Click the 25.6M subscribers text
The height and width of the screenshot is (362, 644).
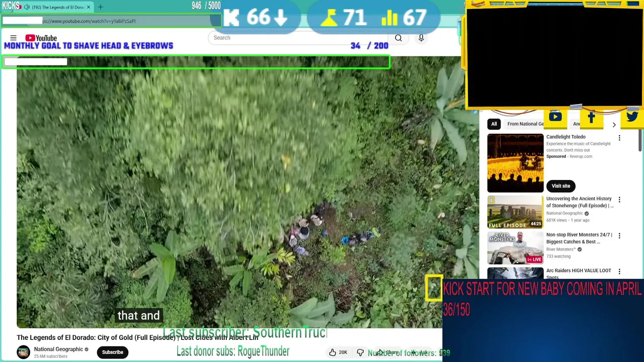[x=50, y=356]
